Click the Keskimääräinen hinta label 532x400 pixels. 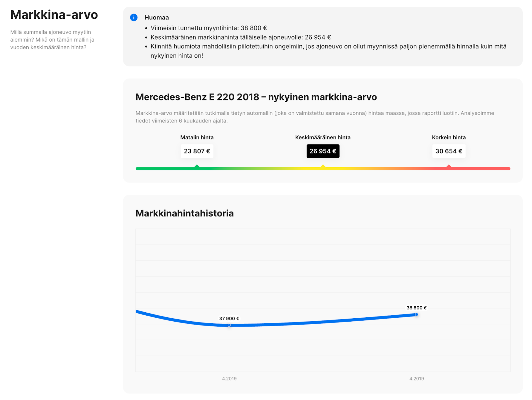(323, 137)
